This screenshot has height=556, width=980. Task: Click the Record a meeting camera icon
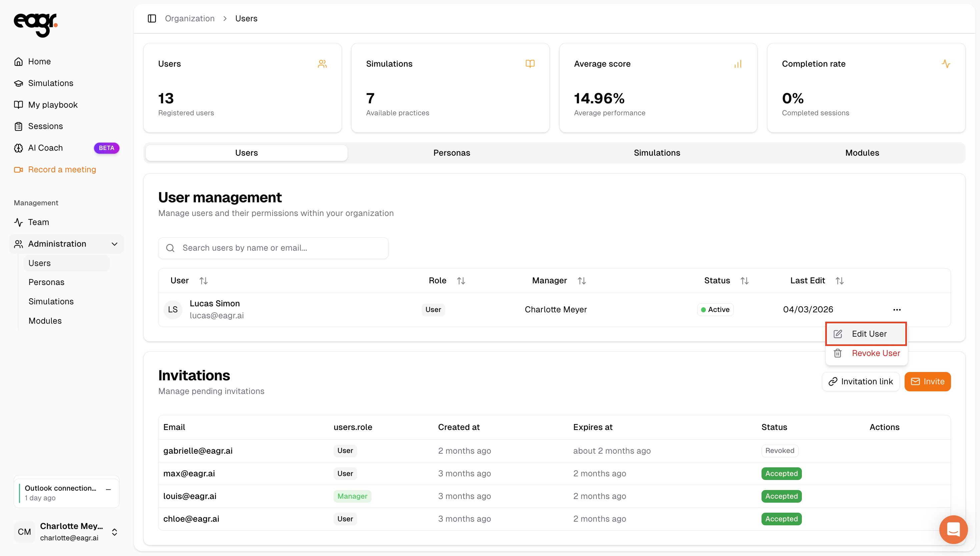pyautogui.click(x=18, y=170)
